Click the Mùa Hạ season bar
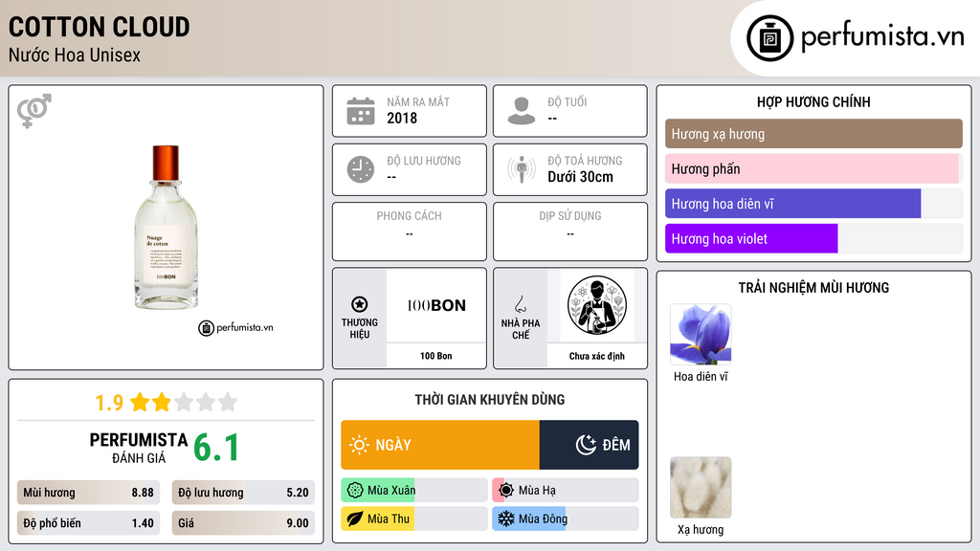The image size is (980, 551). (x=566, y=491)
